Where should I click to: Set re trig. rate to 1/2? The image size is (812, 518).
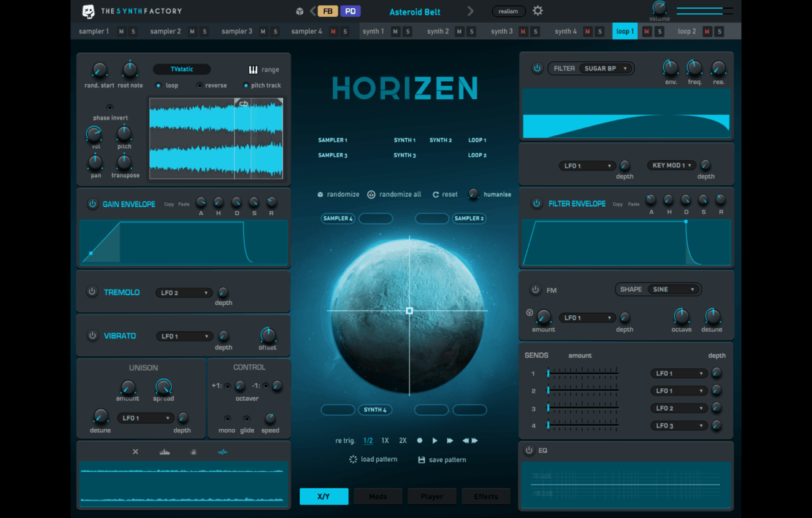pyautogui.click(x=368, y=441)
